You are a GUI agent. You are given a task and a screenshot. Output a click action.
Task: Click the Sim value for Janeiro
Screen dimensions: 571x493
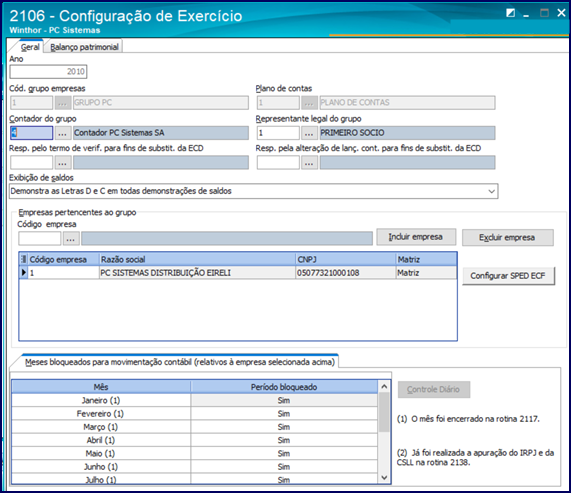click(284, 401)
